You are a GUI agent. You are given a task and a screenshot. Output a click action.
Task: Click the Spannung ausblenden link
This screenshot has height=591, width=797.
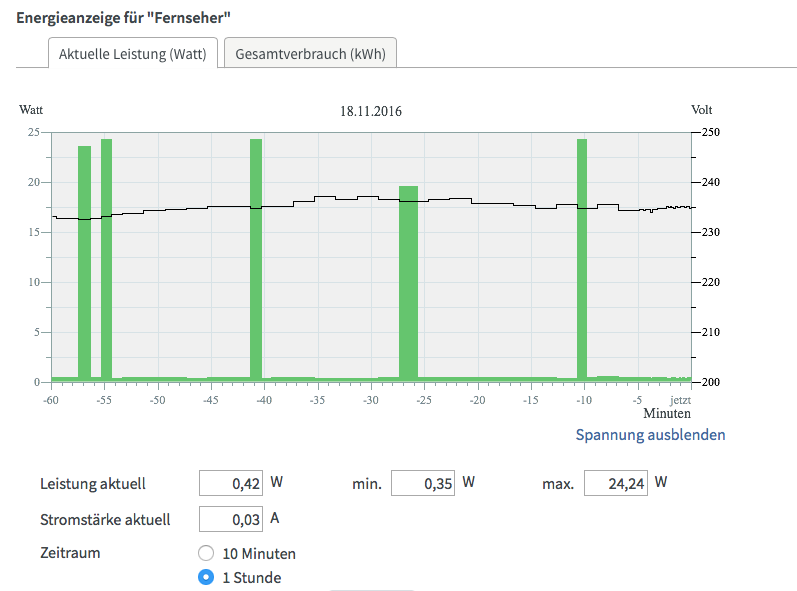click(650, 435)
